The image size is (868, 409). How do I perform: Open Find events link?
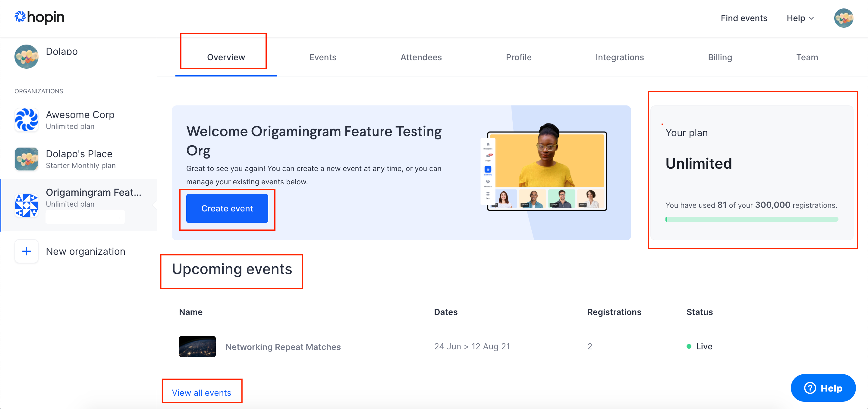(744, 18)
